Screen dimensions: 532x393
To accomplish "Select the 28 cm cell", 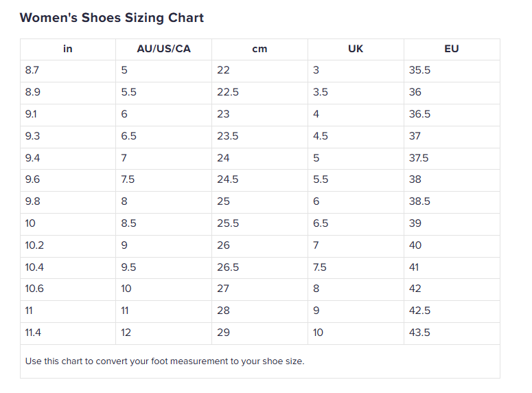I will pyautogui.click(x=223, y=311).
